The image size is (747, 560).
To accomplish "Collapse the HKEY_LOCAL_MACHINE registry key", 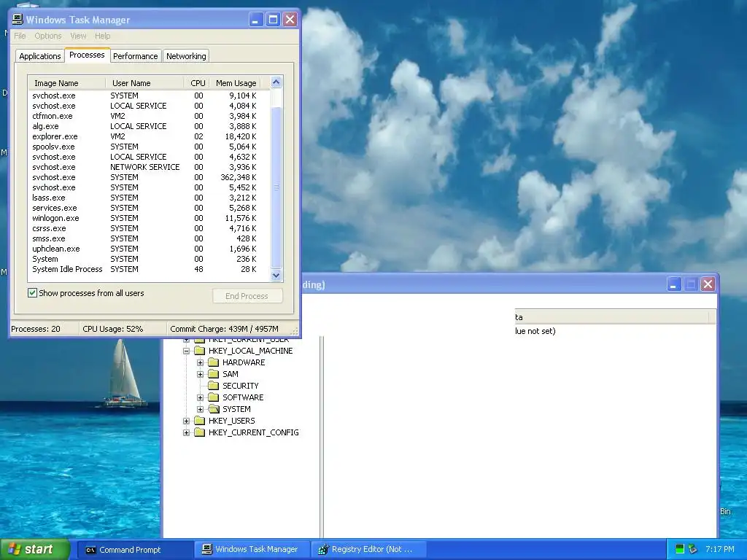I will point(186,351).
